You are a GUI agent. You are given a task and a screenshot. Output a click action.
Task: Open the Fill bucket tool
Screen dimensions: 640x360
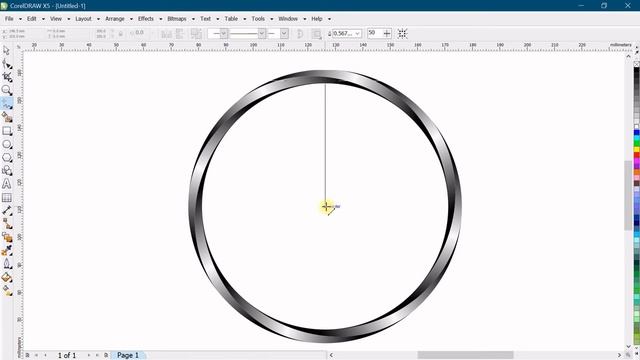7,278
